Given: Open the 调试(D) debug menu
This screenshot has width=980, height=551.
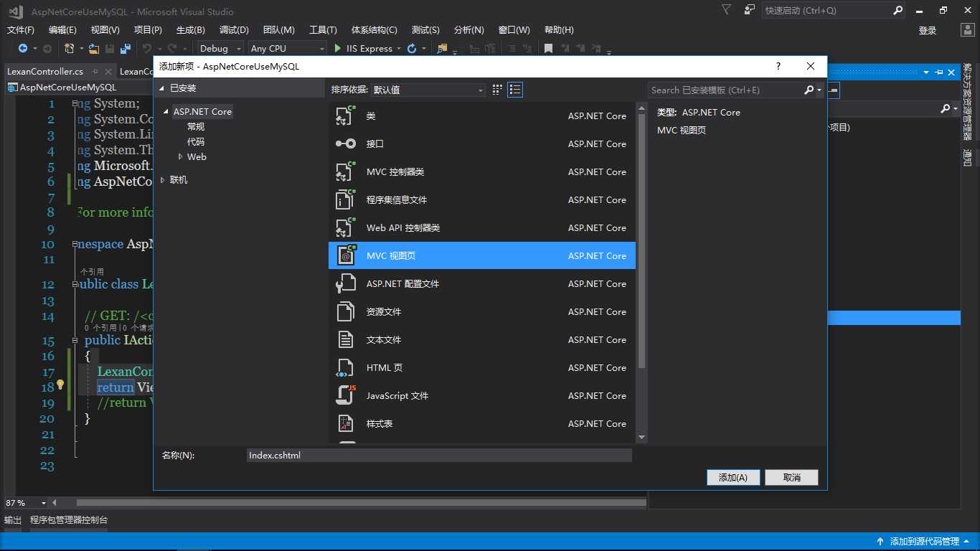Looking at the screenshot, I should [234, 30].
